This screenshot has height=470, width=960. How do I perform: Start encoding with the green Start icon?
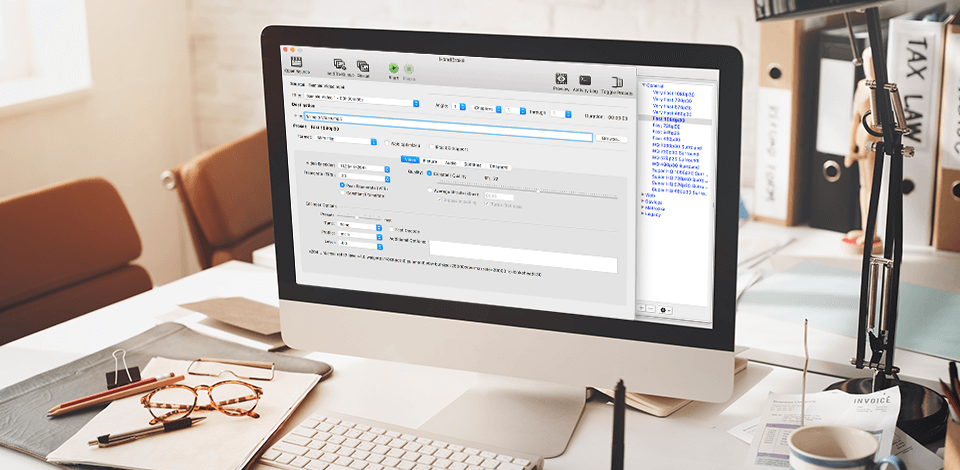pos(394,69)
